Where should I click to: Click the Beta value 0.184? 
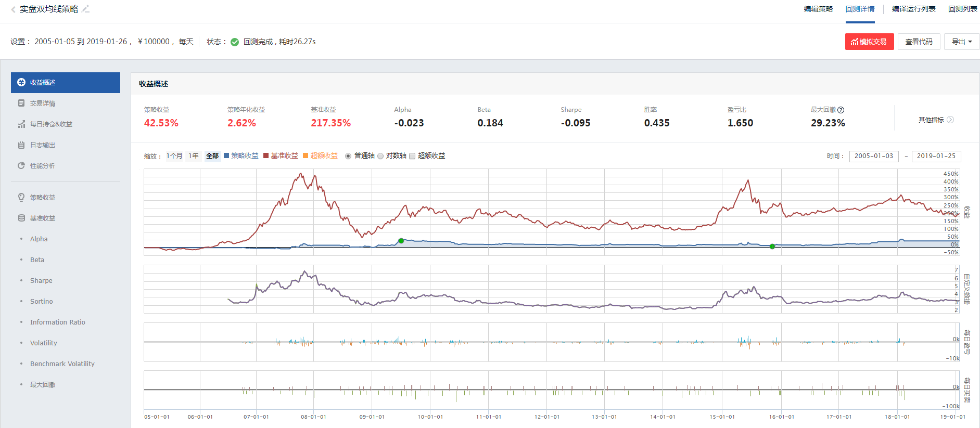(x=490, y=123)
